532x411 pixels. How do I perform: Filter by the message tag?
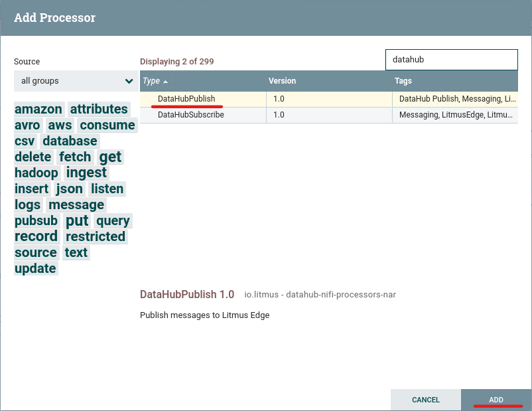click(x=76, y=205)
